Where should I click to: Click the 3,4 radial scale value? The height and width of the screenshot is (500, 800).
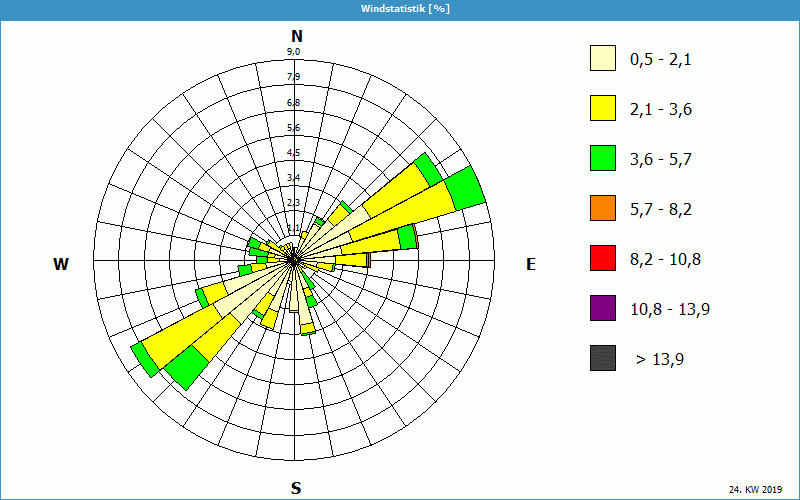294,178
